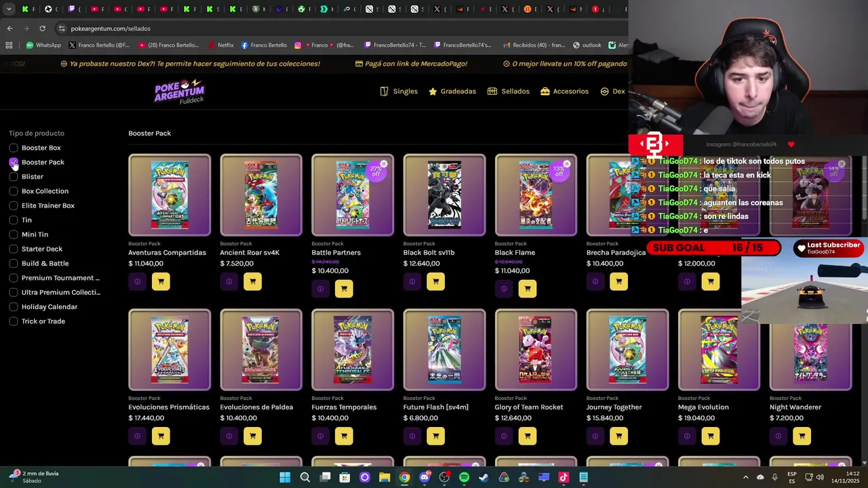
Task: Open the Accesorios menu
Action: point(564,91)
